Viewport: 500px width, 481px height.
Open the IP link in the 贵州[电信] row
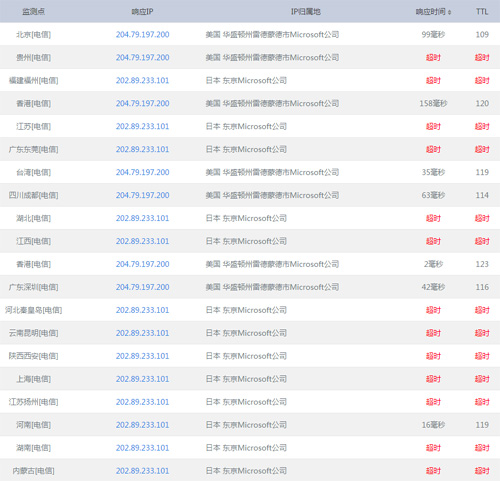[143, 57]
